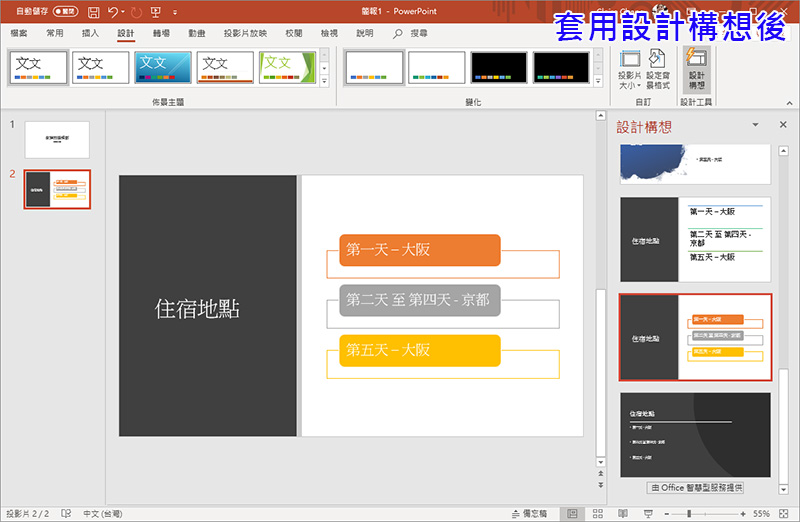
Task: Switch to the 轉場 tab
Action: tap(161, 33)
